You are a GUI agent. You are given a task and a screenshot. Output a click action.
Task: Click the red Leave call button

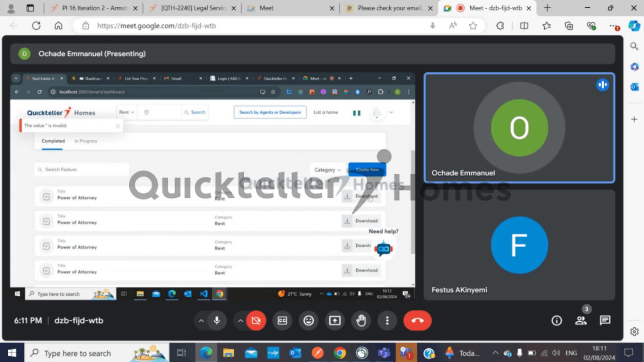417,321
